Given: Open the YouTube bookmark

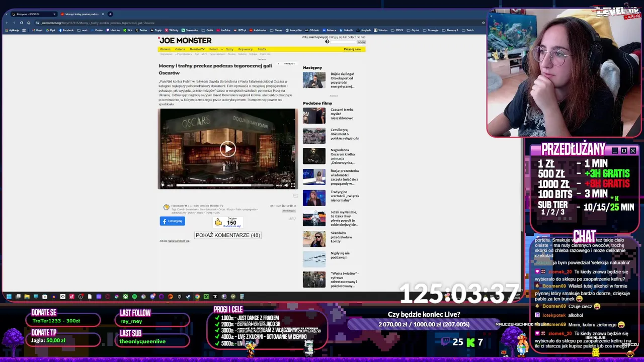Looking at the screenshot, I should pyautogui.click(x=223, y=30).
